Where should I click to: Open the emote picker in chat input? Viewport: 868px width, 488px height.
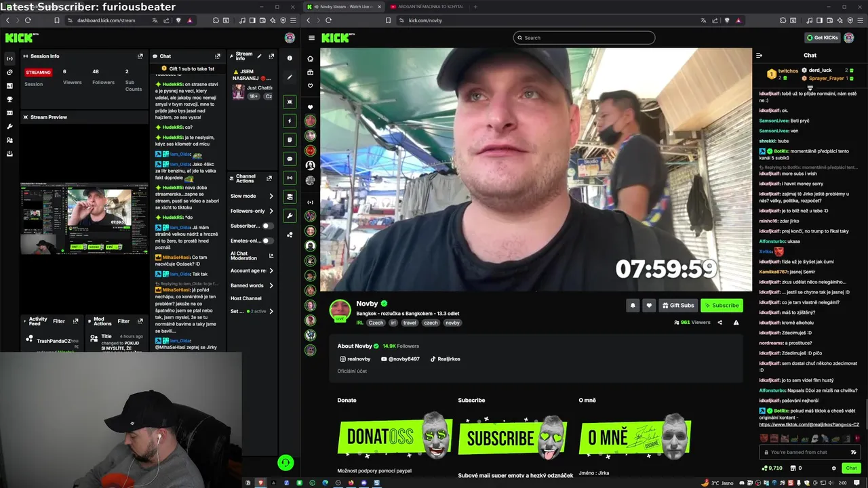[853, 452]
